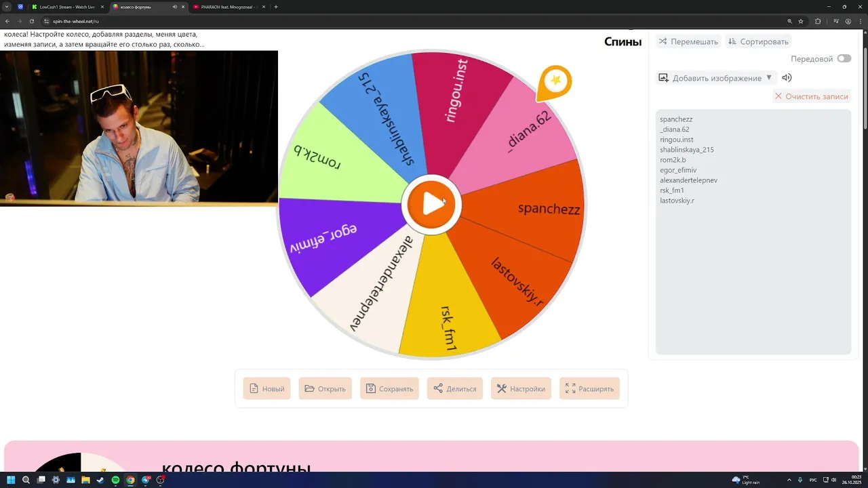Close the колесо фортуны tab
The height and width of the screenshot is (488, 868).
click(x=182, y=7)
